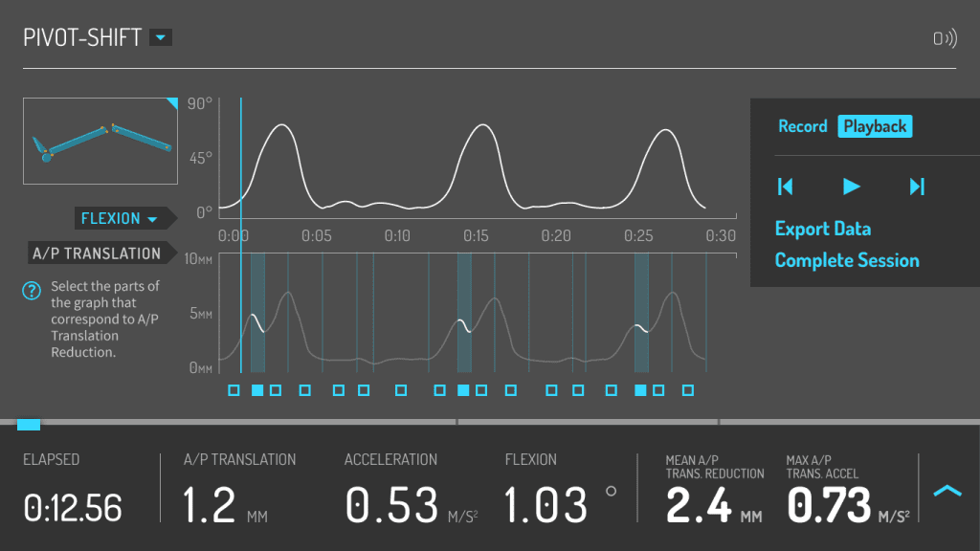Click the A/P TRANSLATION graph label
This screenshot has height=551, width=980.
97,253
